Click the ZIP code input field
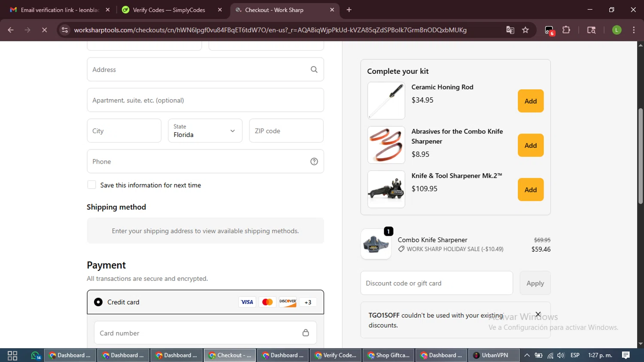This screenshot has height=362, width=644. tap(286, 131)
